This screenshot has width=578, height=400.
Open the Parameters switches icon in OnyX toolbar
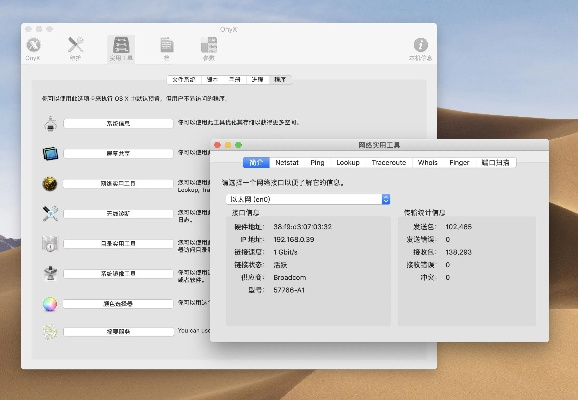(209, 45)
